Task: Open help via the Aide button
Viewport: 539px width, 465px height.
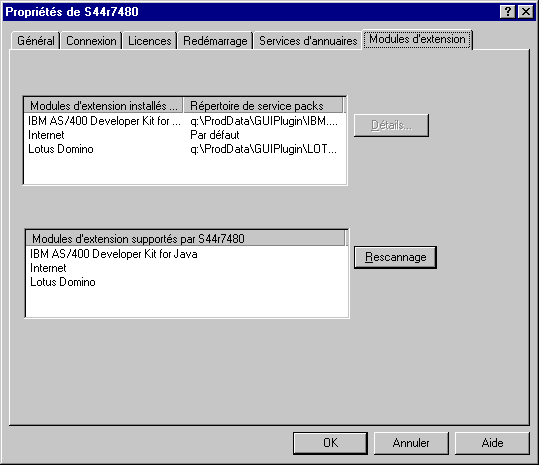Action: [x=492, y=443]
